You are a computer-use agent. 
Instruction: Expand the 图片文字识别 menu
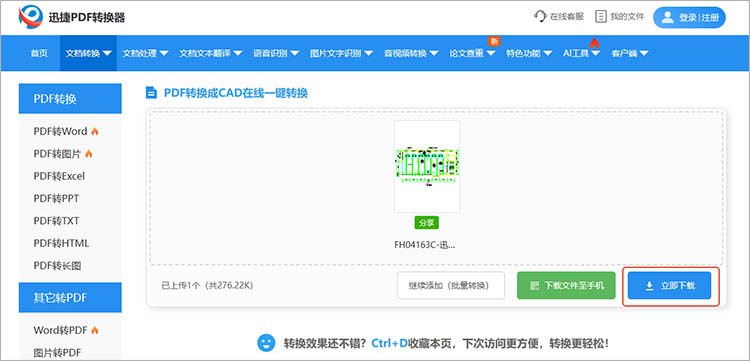click(x=341, y=53)
